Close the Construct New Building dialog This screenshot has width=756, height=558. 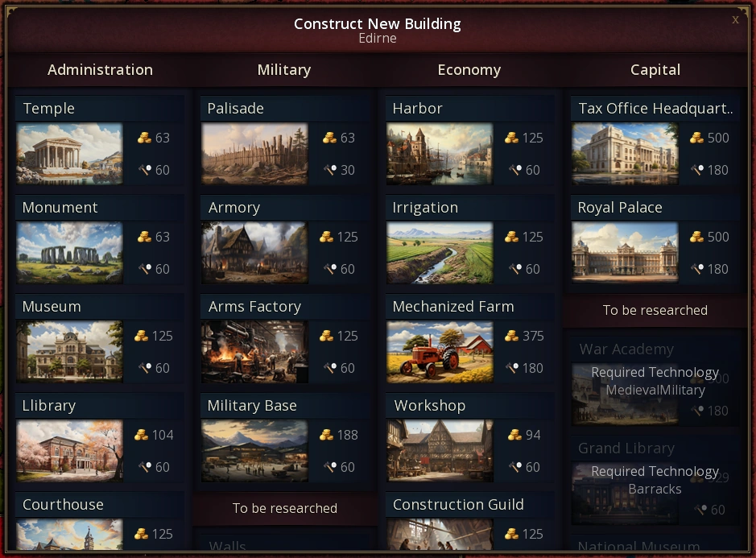(735, 19)
